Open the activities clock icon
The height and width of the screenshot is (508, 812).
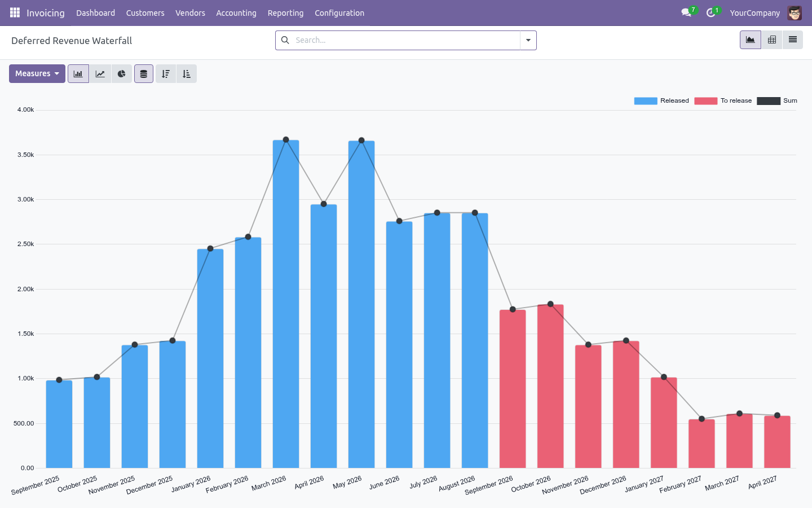710,12
